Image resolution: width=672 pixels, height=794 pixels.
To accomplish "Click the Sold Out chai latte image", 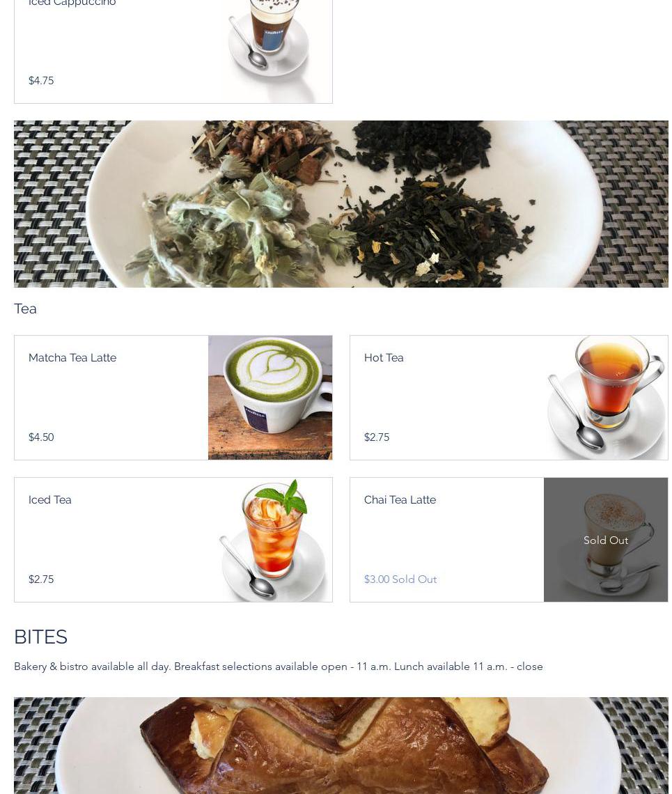I will click(x=606, y=540).
